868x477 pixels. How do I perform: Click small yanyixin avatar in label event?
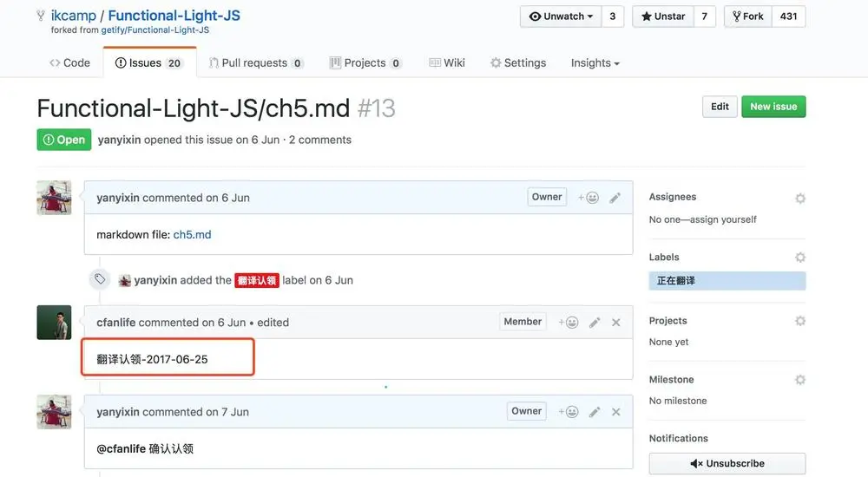tap(124, 280)
